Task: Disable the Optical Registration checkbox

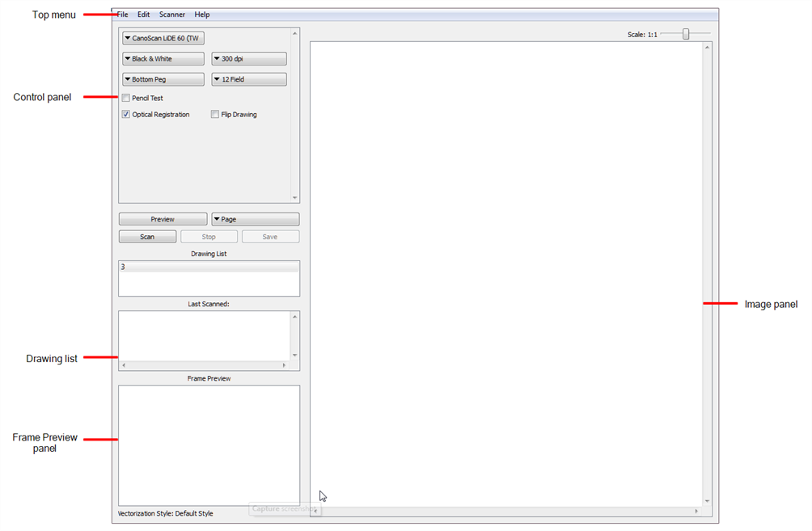Action: 126,114
